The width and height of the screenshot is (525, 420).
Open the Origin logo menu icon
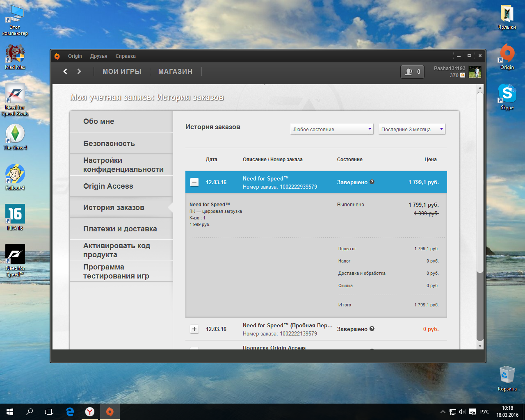click(x=57, y=56)
